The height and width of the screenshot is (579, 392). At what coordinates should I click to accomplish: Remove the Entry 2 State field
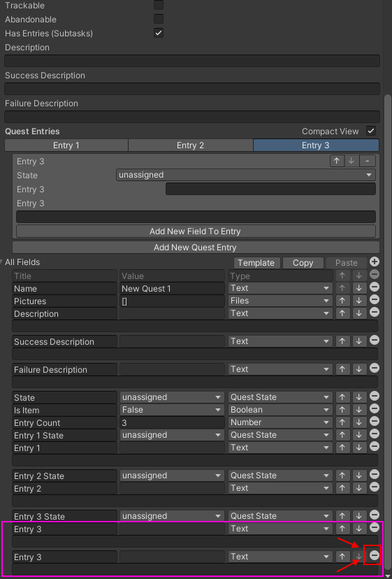pyautogui.click(x=375, y=475)
